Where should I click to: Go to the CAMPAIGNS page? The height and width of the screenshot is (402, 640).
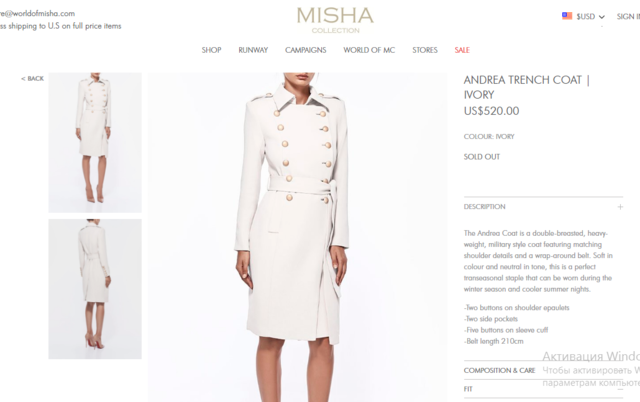point(305,50)
